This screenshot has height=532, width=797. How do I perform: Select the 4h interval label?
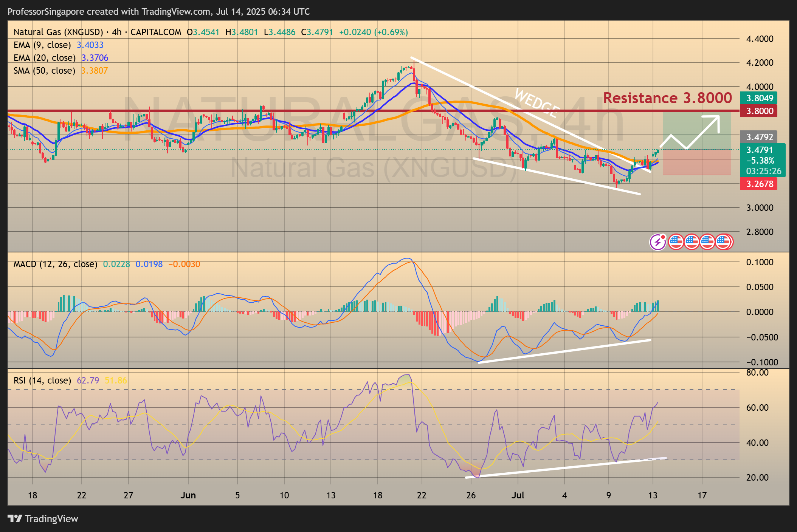tap(117, 32)
